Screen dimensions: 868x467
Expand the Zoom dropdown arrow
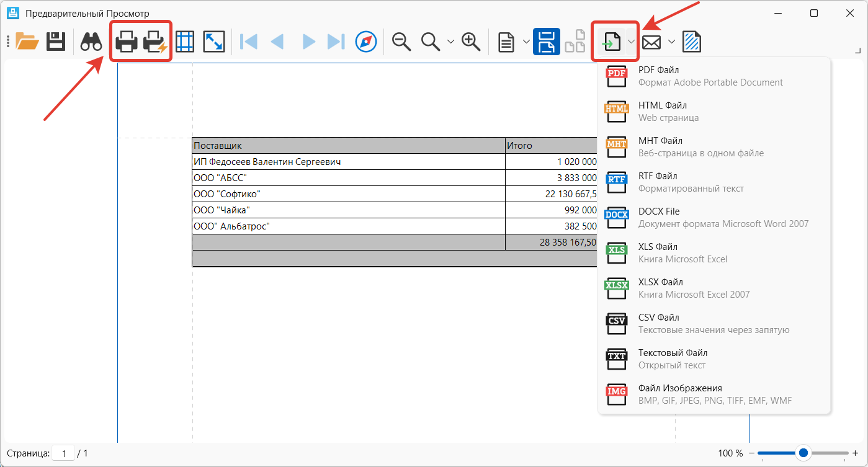click(x=451, y=42)
